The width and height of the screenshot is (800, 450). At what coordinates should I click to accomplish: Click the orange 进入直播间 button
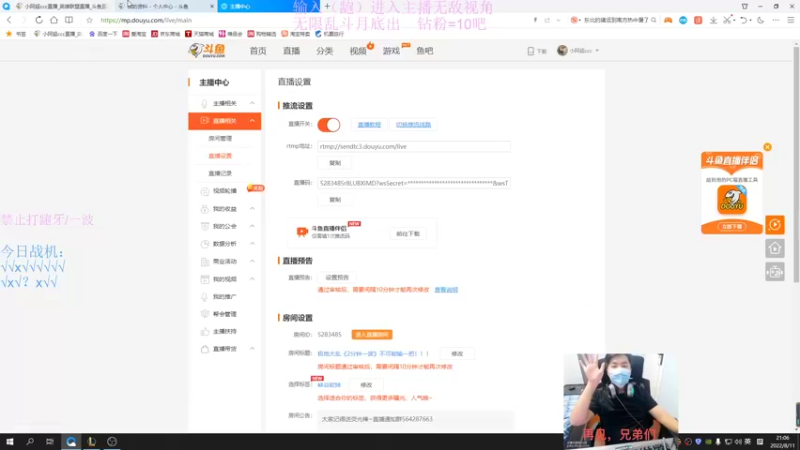coord(372,335)
